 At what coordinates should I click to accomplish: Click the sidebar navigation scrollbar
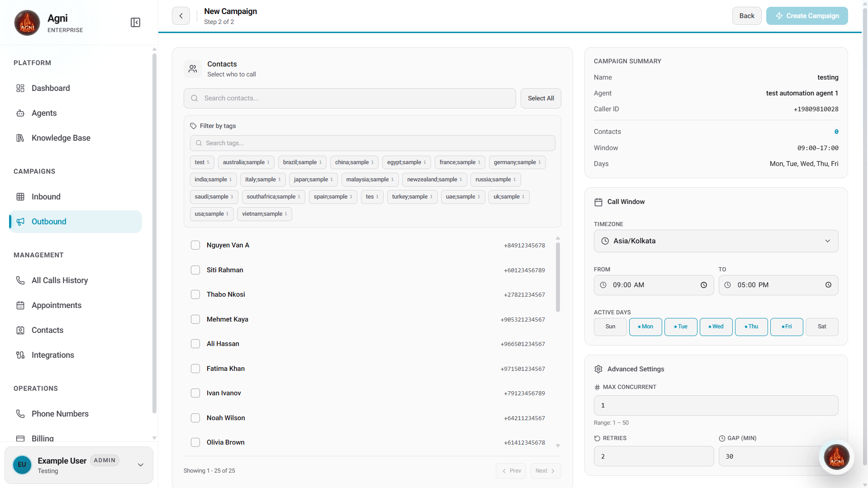click(154, 233)
